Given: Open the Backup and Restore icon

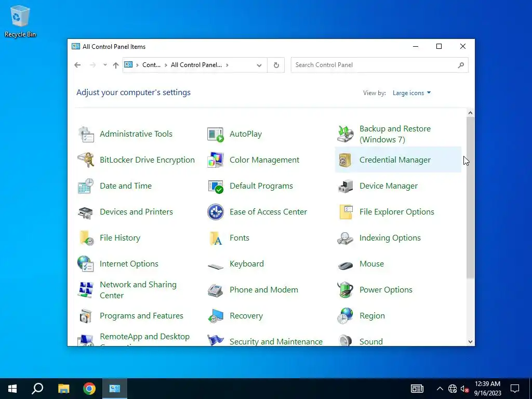Looking at the screenshot, I should (345, 134).
